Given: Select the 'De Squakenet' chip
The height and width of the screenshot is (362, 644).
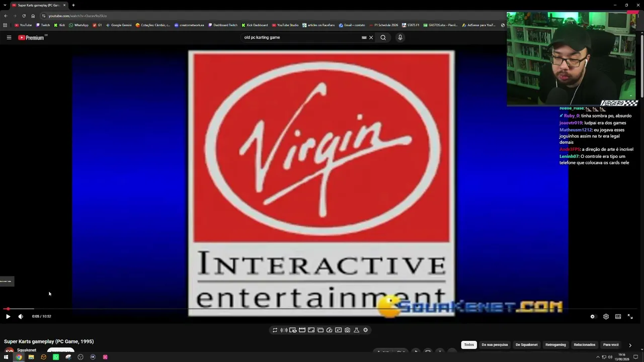Looking at the screenshot, I should [526, 345].
